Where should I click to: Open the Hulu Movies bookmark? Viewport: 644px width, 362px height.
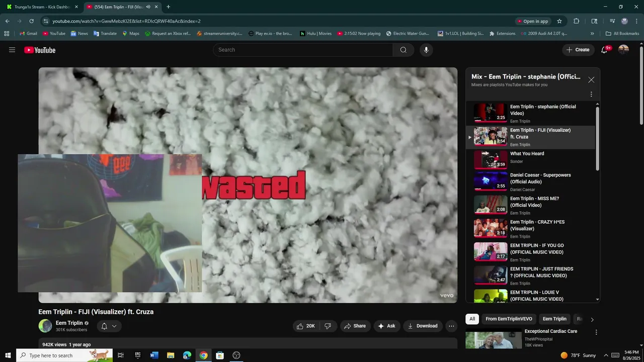(315, 34)
